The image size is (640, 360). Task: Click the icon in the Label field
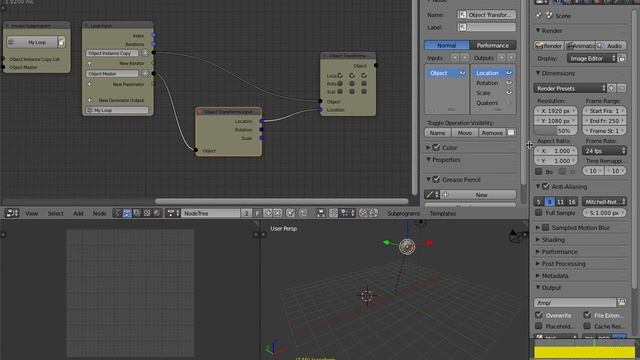462,27
